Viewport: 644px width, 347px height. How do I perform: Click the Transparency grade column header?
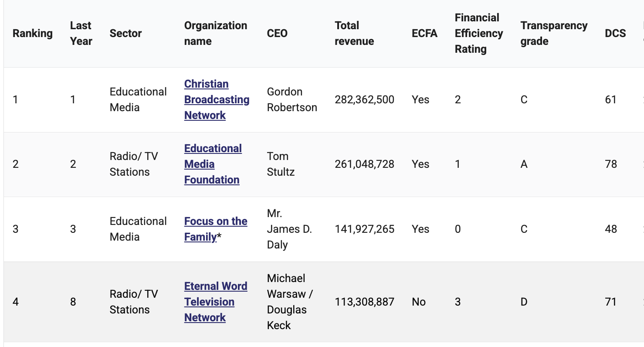[x=554, y=33]
